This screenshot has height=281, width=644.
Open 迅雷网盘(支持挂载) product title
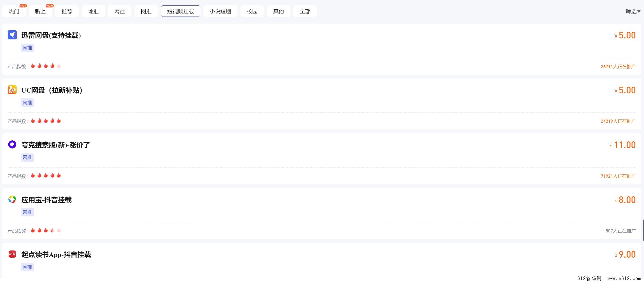tap(51, 35)
